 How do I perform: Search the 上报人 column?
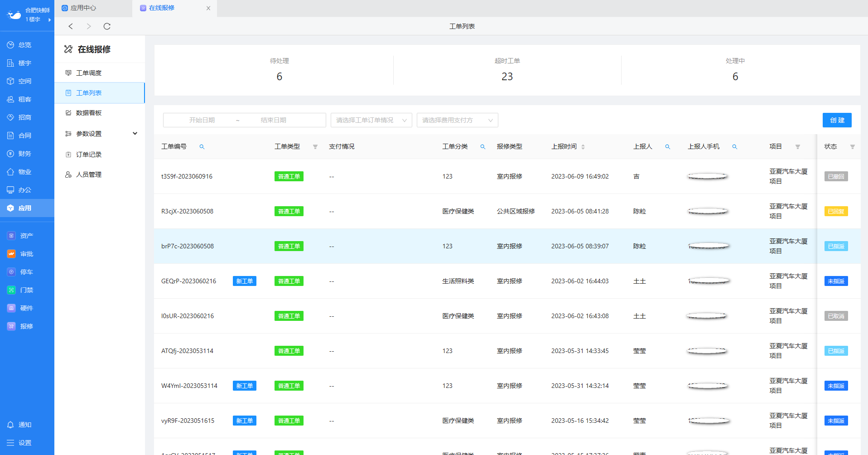pyautogui.click(x=668, y=147)
